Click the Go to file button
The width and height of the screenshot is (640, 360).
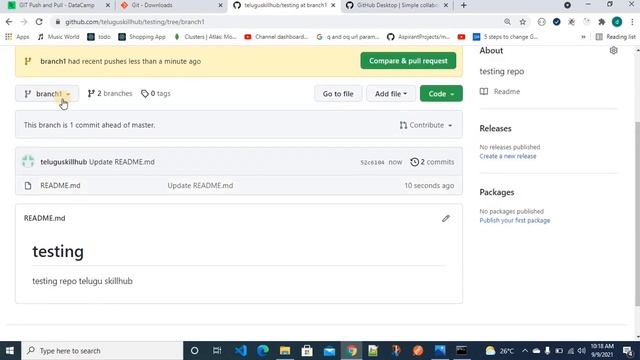(338, 93)
